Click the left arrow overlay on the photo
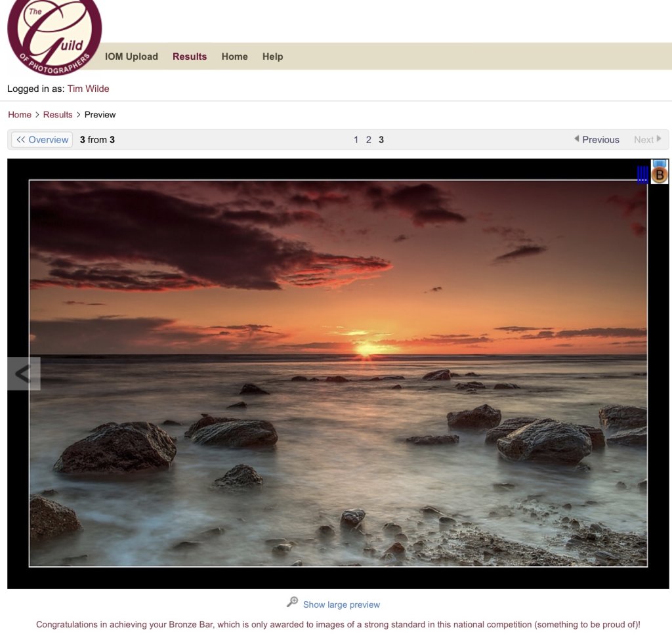This screenshot has height=638, width=672. pyautogui.click(x=24, y=374)
